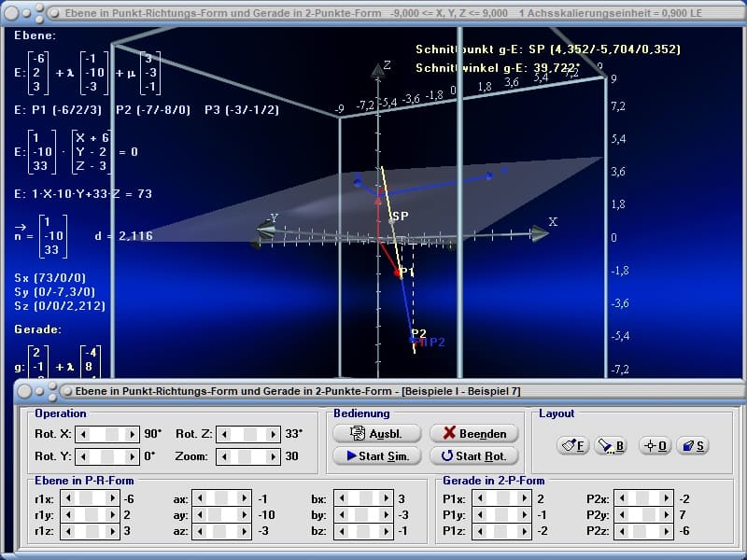Increase r1y with its right arrow
The width and height of the screenshot is (747, 560).
(113, 514)
